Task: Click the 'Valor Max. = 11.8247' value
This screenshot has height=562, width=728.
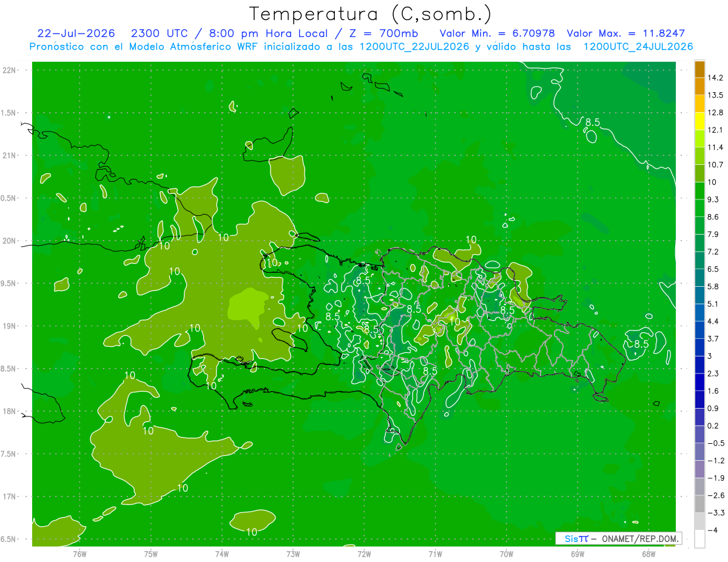Action: click(625, 33)
